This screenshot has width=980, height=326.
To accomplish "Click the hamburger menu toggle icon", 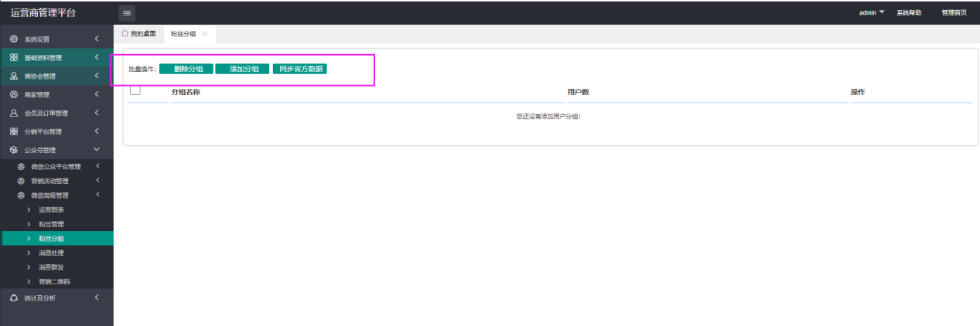I will (x=127, y=12).
